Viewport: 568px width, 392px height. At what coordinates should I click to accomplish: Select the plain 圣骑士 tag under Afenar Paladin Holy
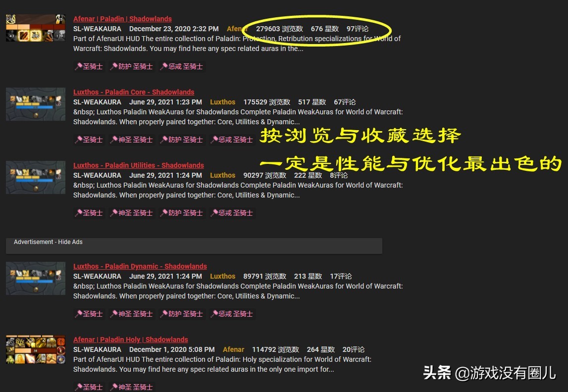[89, 387]
